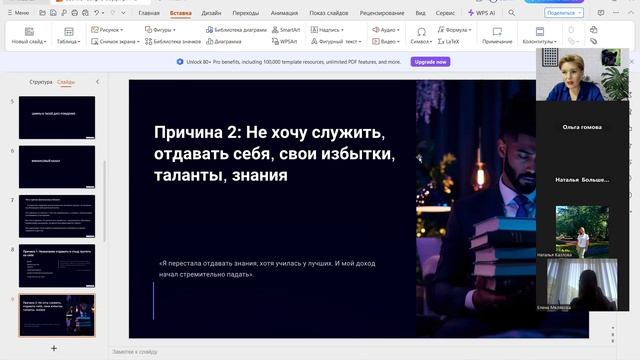The height and width of the screenshot is (360, 640).
Task: Open the Символ omega icon
Action: pyautogui.click(x=421, y=31)
